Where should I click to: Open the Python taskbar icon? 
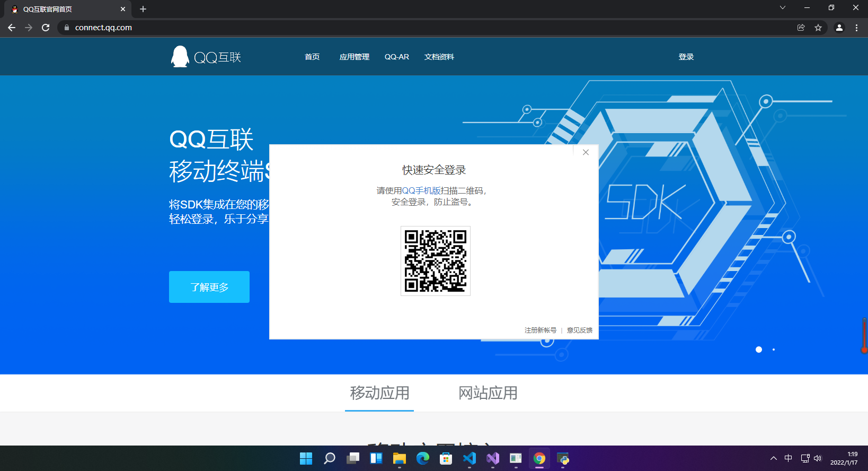click(563, 458)
